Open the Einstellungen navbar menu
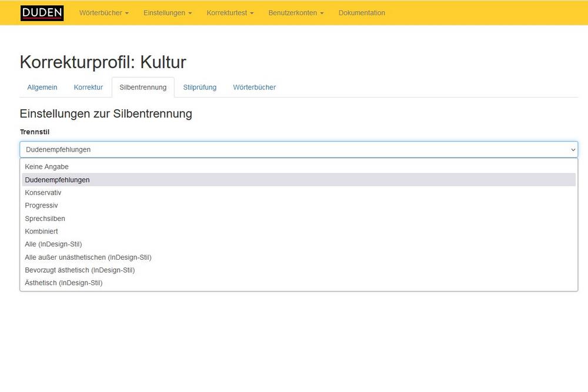Viewport: 588px width, 392px height. point(168,13)
